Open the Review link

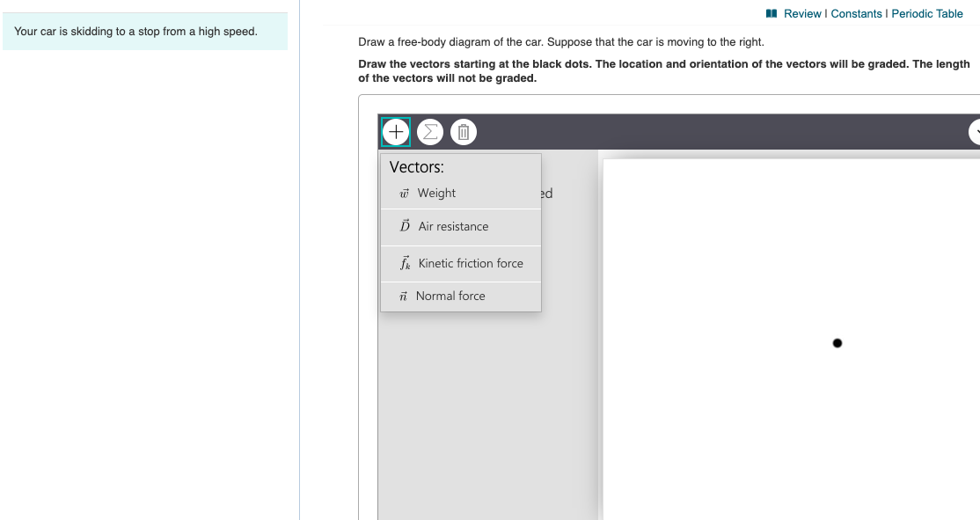pyautogui.click(x=802, y=14)
